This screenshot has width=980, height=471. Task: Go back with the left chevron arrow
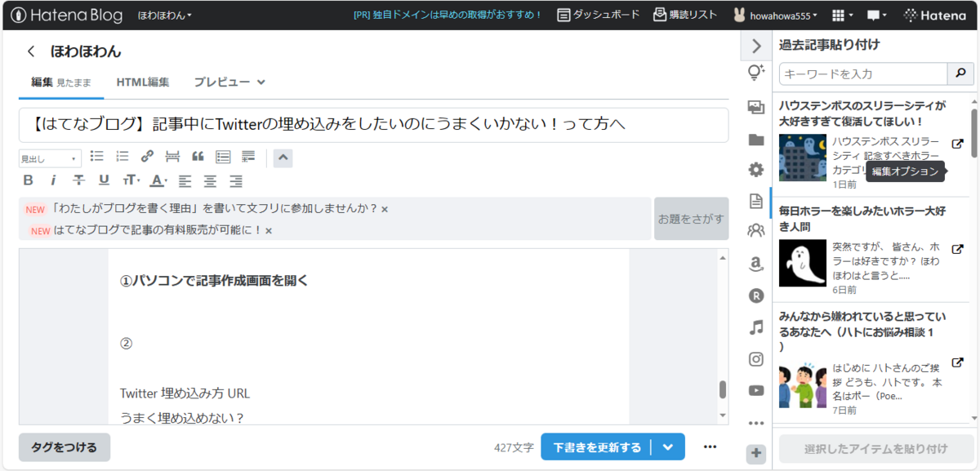click(31, 51)
